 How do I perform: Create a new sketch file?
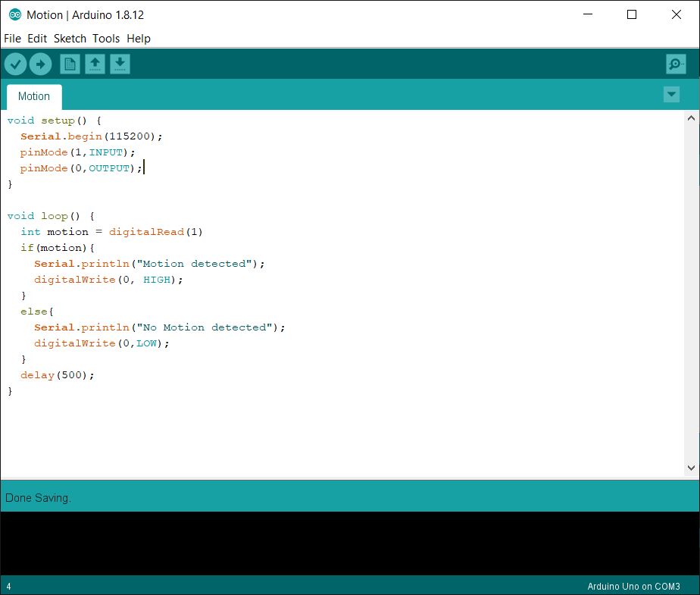70,64
